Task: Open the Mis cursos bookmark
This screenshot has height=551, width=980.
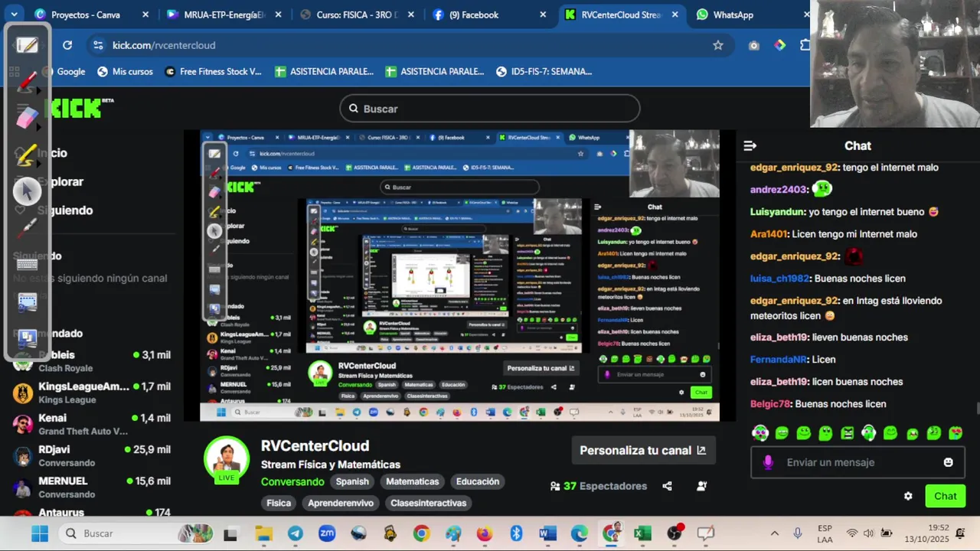Action: [x=125, y=71]
